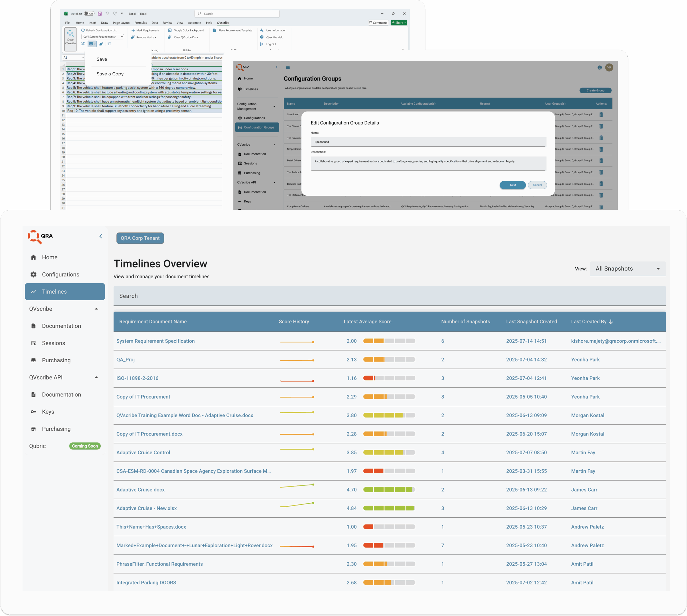687x616 pixels.
Task: Click settings gear on Configuration Groups page
Action: click(x=600, y=67)
